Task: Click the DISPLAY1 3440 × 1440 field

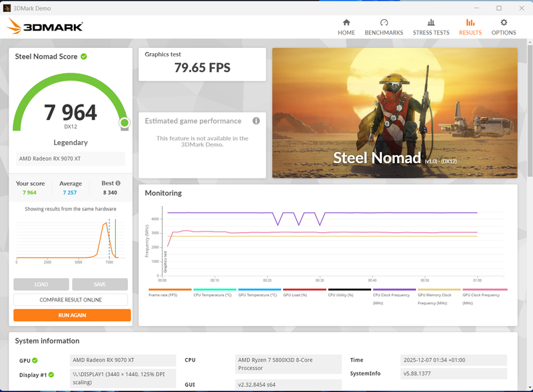Action: pos(123,379)
